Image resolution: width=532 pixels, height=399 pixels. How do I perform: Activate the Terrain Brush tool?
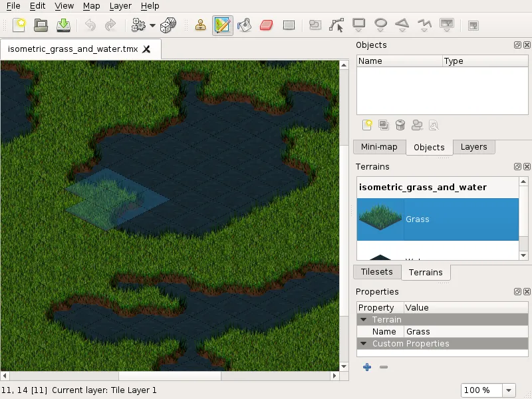pos(223,26)
